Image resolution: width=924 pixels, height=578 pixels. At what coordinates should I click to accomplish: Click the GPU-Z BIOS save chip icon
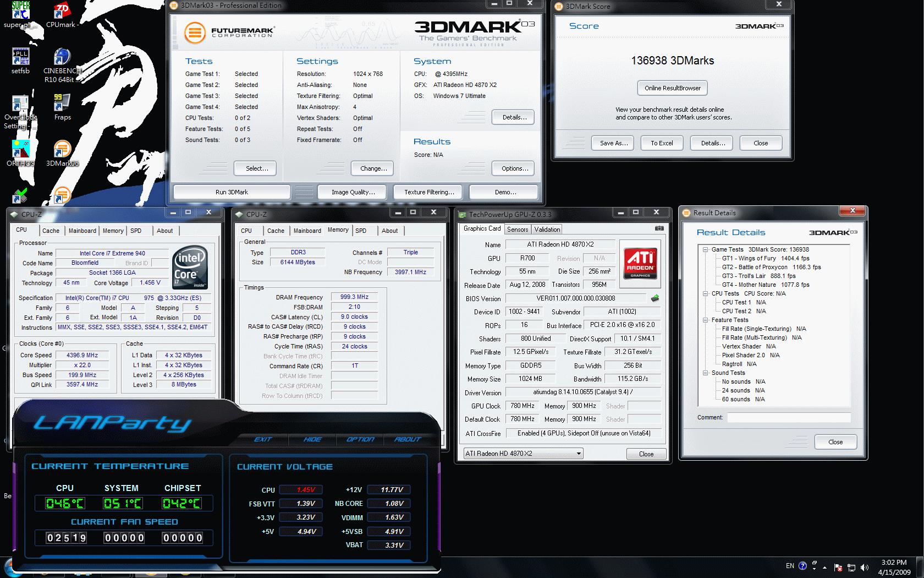pyautogui.click(x=655, y=298)
